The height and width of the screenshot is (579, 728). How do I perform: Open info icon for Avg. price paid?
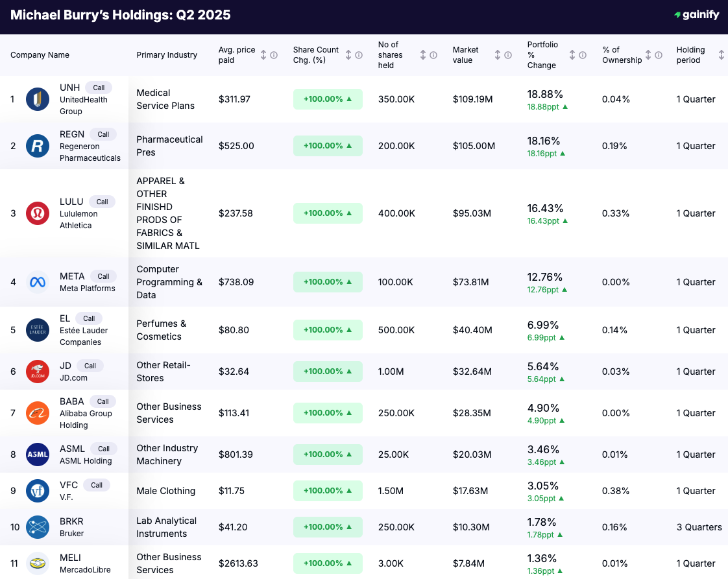274,55
